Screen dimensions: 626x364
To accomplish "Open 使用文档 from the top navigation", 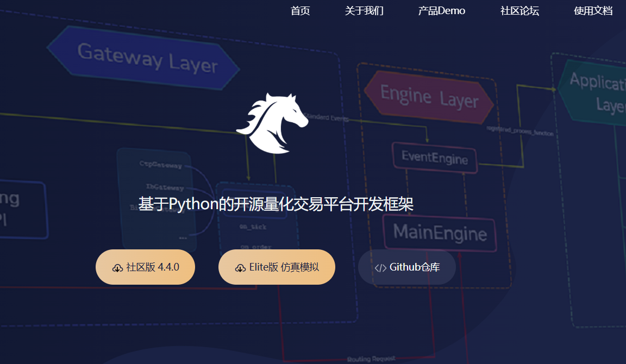I will [593, 11].
